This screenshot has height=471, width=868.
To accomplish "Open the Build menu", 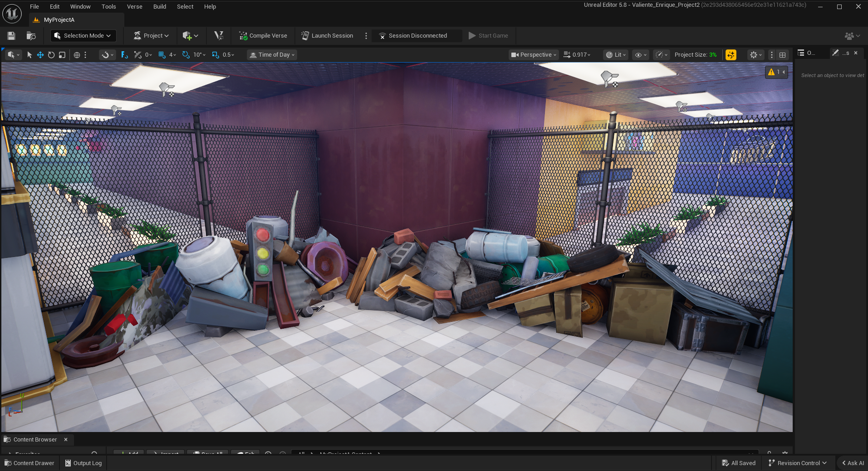I will (x=159, y=7).
